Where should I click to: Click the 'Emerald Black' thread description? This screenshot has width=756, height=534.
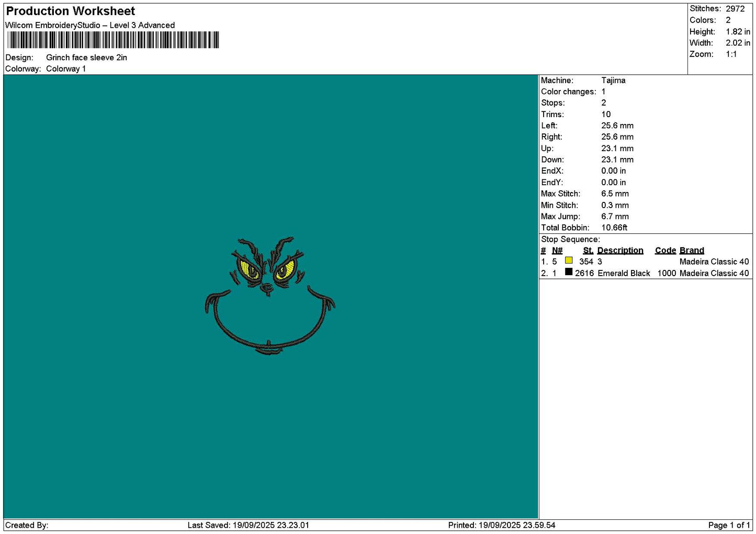pyautogui.click(x=624, y=273)
